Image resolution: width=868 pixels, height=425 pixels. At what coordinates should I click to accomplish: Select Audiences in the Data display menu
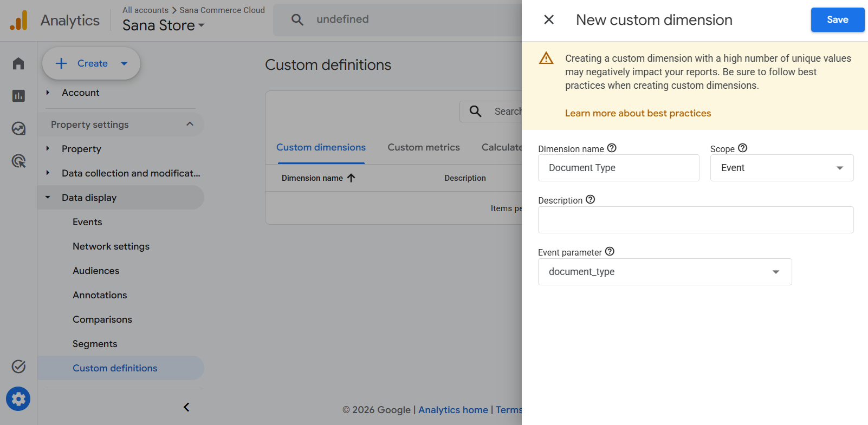click(x=96, y=271)
